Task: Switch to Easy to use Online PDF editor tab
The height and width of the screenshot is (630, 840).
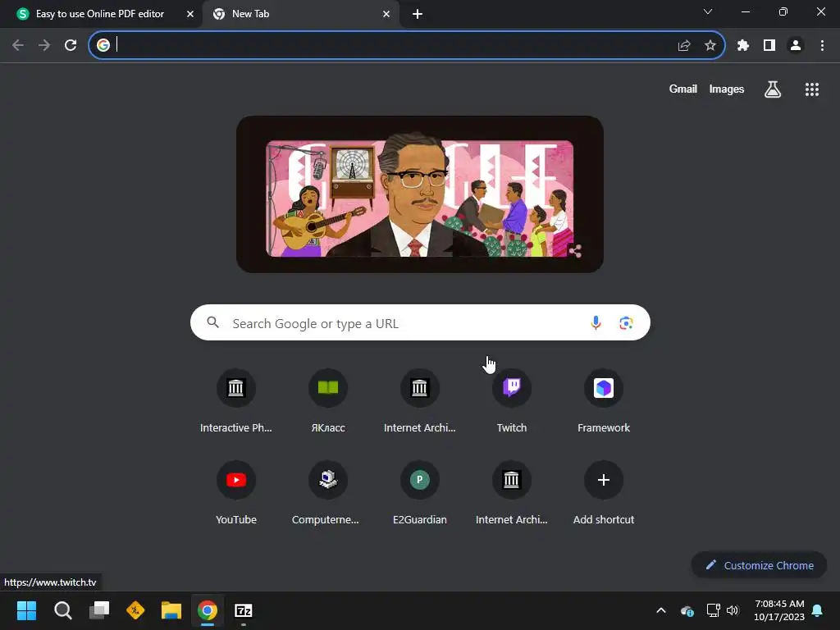Action: pos(101,14)
